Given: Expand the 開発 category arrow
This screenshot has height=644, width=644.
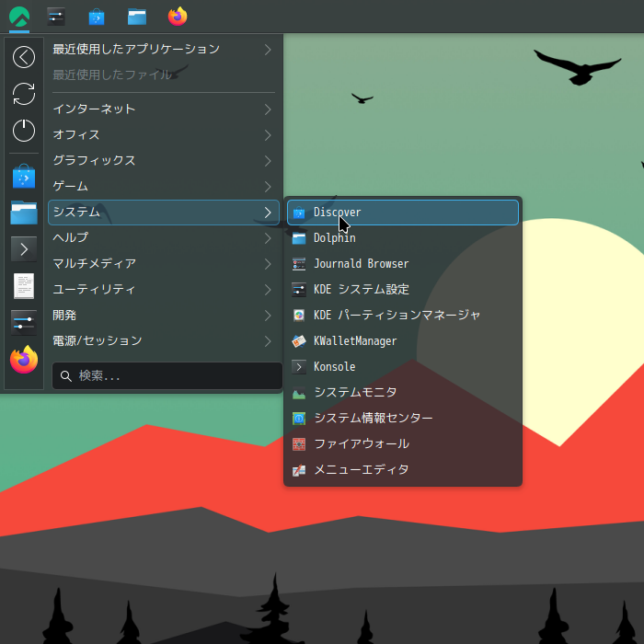Looking at the screenshot, I should (x=268, y=315).
